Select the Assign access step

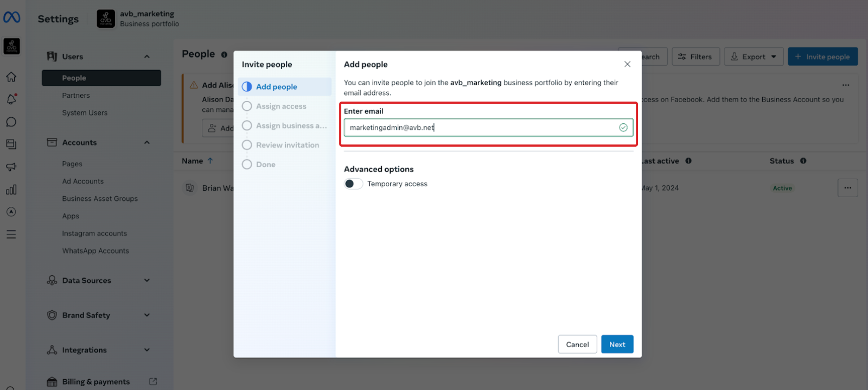(x=281, y=106)
